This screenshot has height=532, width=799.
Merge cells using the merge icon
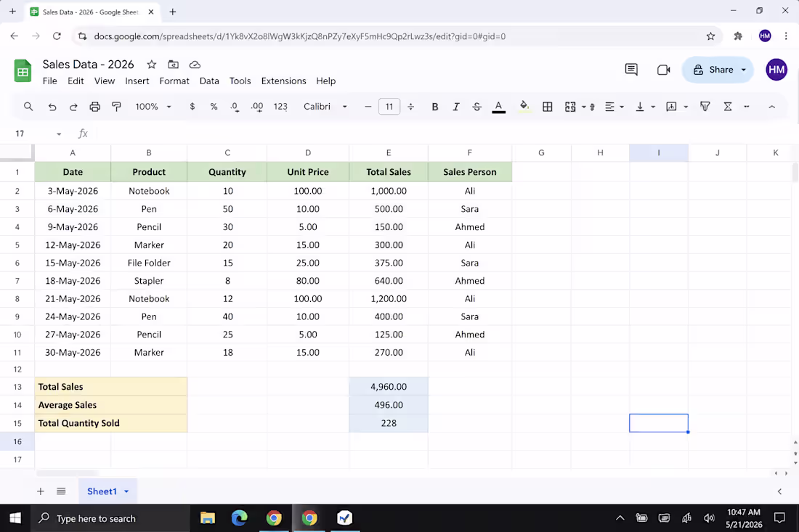(x=570, y=107)
